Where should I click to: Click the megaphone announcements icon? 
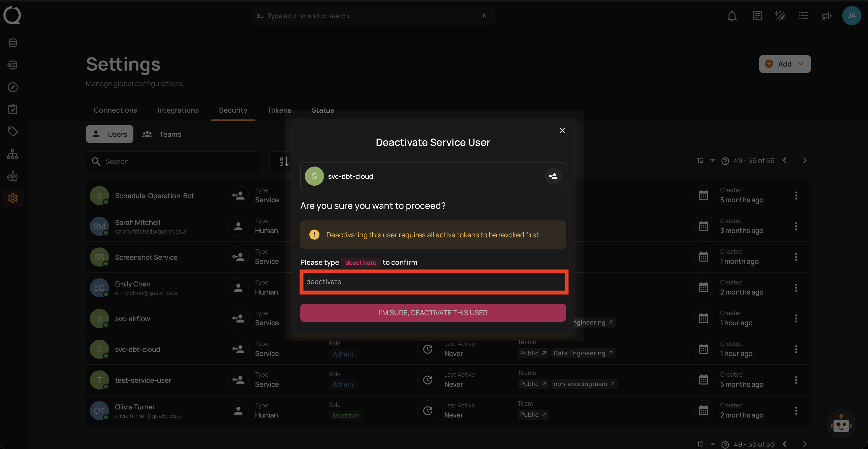pyautogui.click(x=826, y=16)
